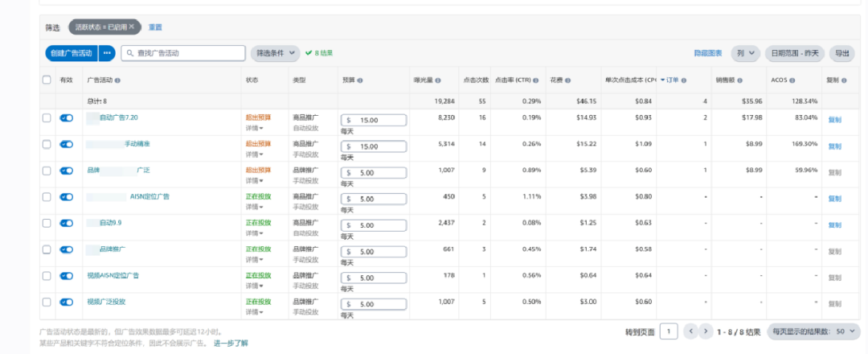Image resolution: width=868 pixels, height=354 pixels.
Task: Click info icon next to 点击率 (CTR) header
Action: [x=536, y=80]
